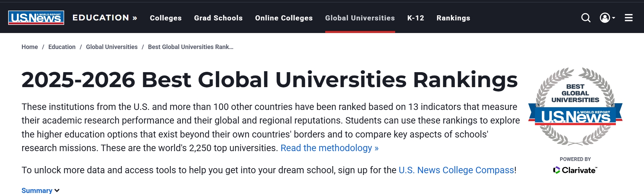
Task: Open the K-12 menu item
Action: 416,18
